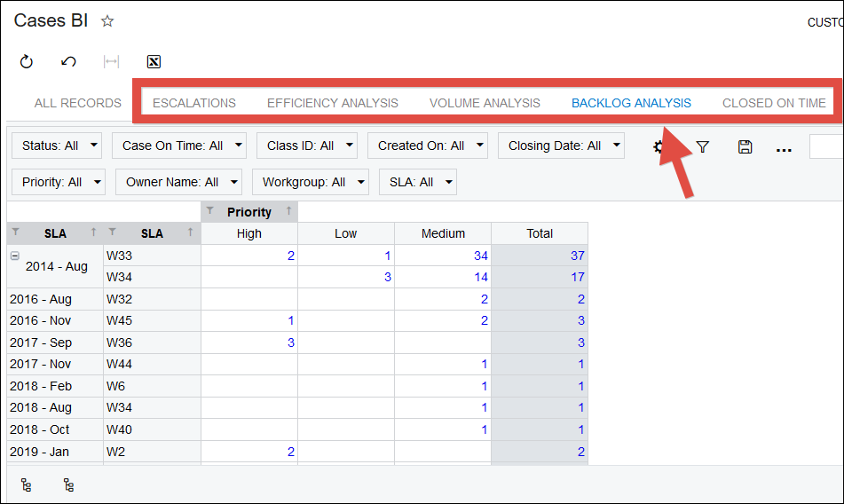Screen dimensions: 844x504
Task: Export pivot table to Excel
Action: [154, 61]
